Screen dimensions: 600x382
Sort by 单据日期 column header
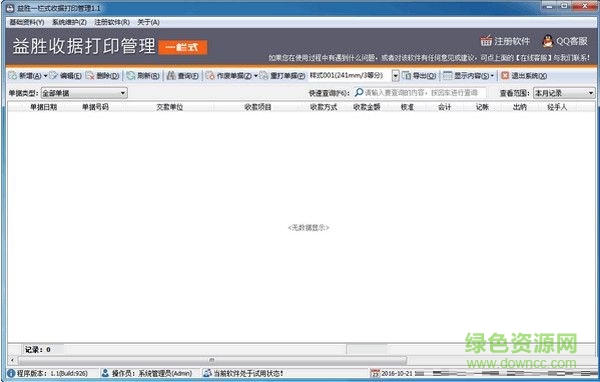[43, 107]
